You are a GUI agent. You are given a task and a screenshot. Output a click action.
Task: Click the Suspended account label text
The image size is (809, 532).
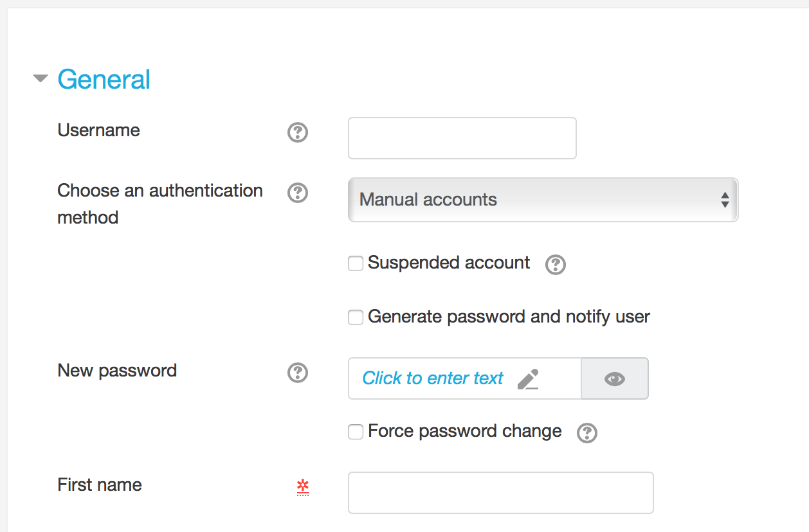pyautogui.click(x=449, y=263)
